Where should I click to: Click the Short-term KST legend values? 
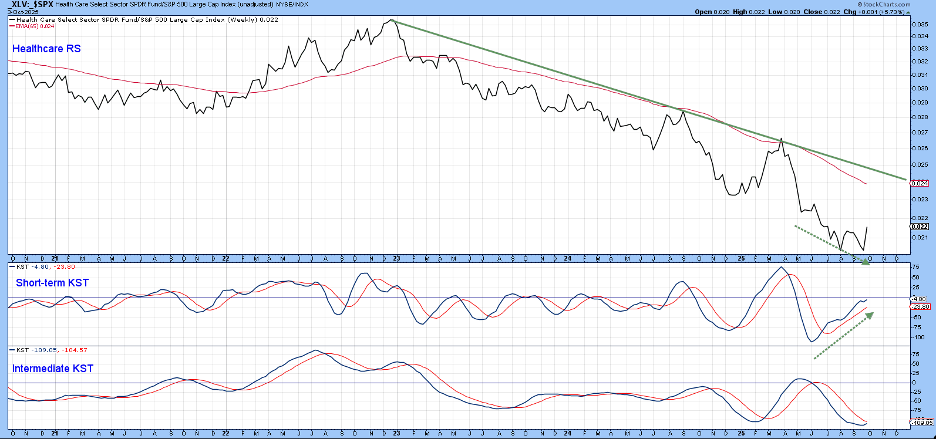point(39,265)
